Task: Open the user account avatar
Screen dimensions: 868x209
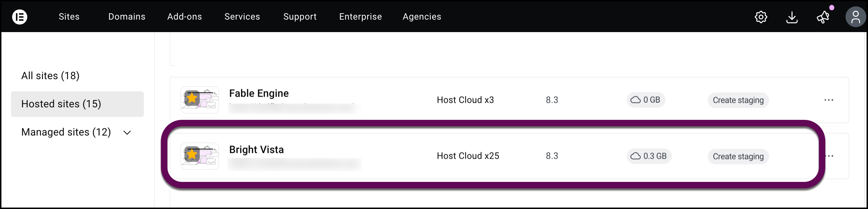Action: 855,17
